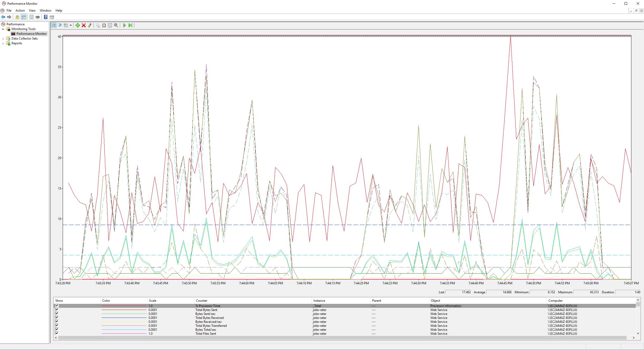
Task: Click the Paste Counter List clipboard icon
Action: pyautogui.click(x=104, y=25)
